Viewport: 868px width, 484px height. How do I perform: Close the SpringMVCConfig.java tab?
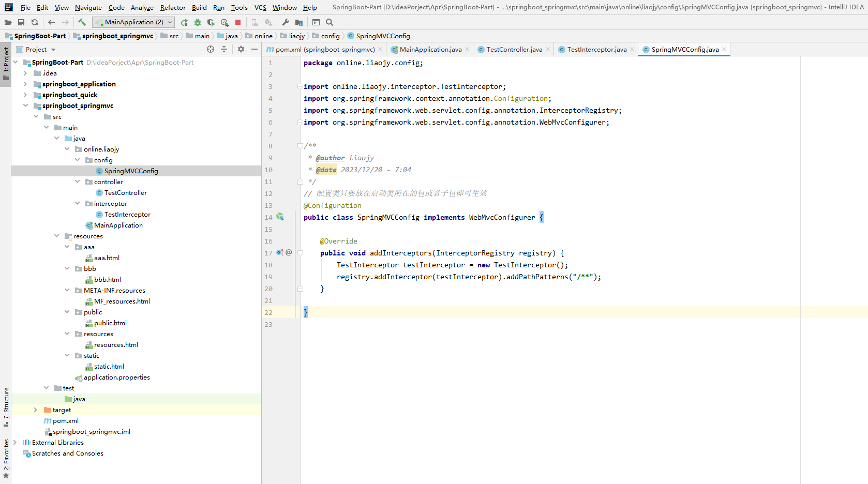coord(724,49)
